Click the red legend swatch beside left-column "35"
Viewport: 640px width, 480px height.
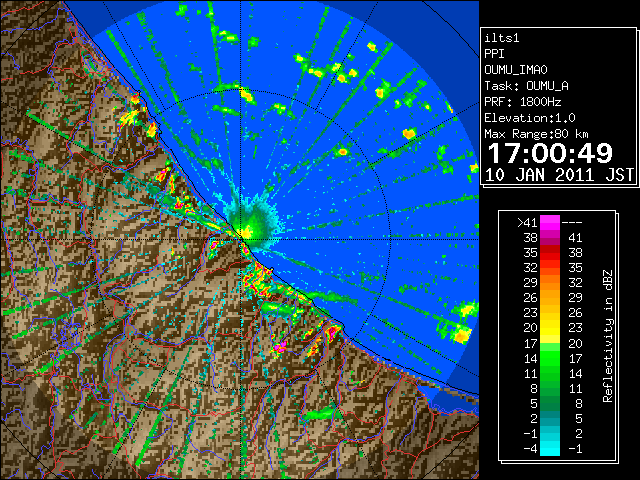[550, 253]
